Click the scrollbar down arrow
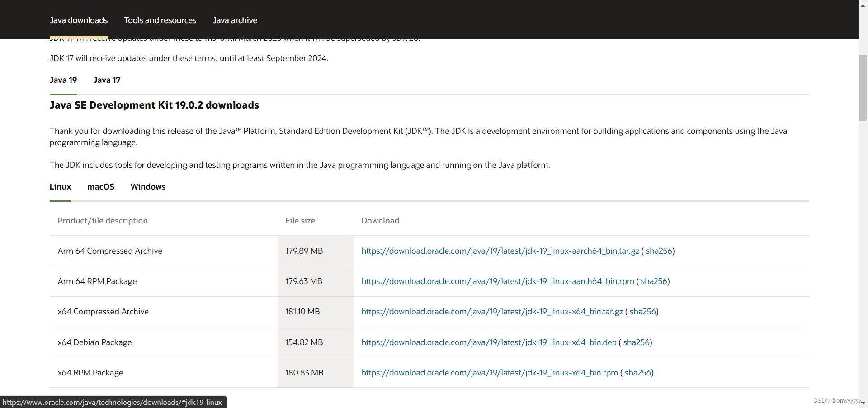This screenshot has width=868, height=408. click(863, 403)
